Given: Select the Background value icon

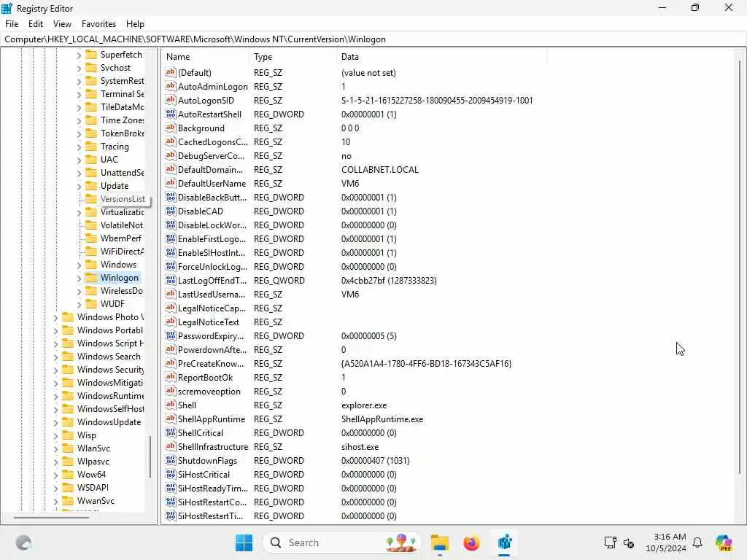Looking at the screenshot, I should [171, 128].
